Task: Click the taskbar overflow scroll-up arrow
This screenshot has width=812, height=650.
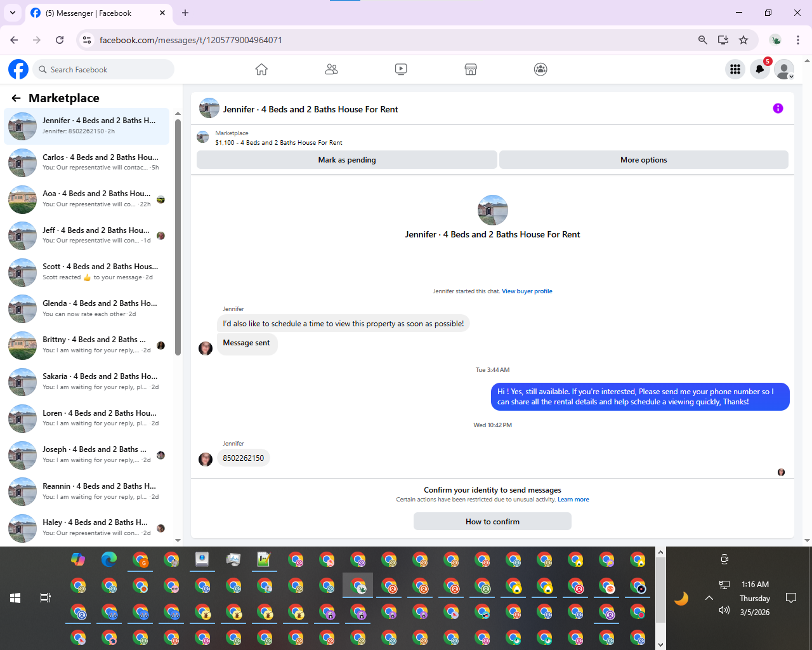Action: (660, 552)
